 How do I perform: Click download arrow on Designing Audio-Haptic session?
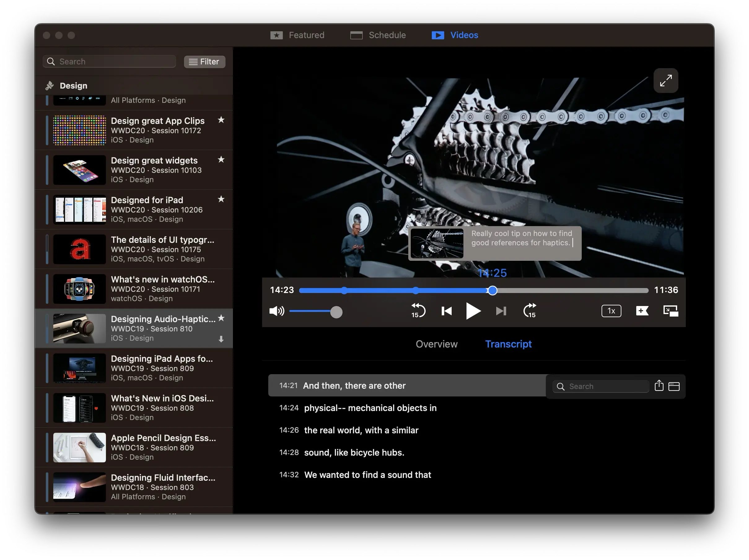(221, 339)
